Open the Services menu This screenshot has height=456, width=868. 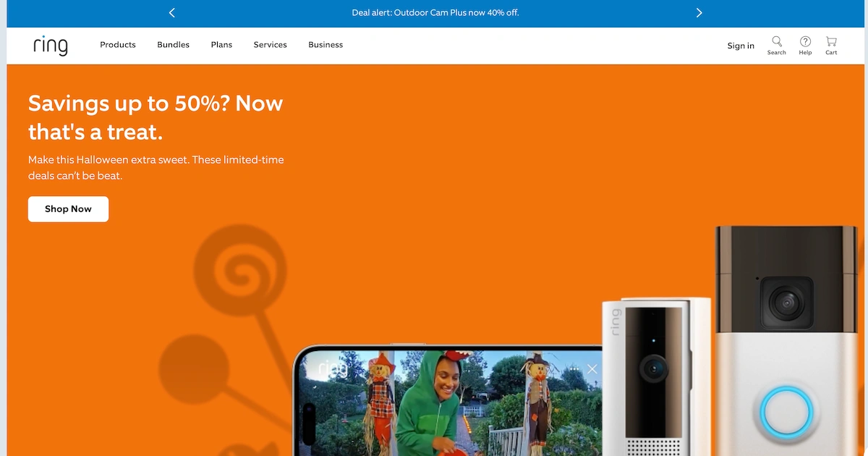pos(271,45)
